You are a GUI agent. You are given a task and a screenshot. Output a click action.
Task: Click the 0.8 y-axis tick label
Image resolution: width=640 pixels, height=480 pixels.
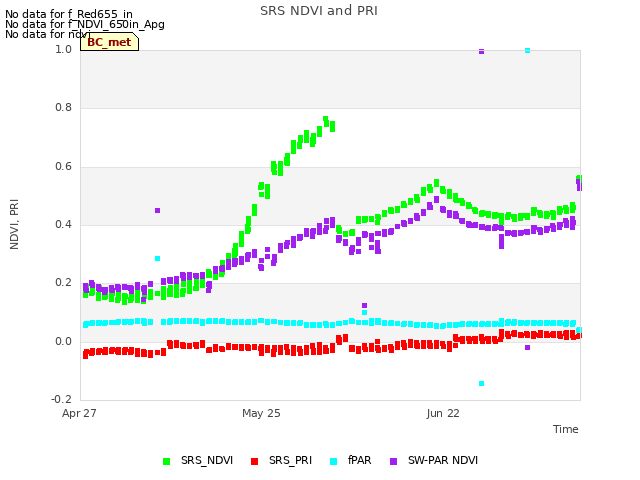(x=63, y=107)
